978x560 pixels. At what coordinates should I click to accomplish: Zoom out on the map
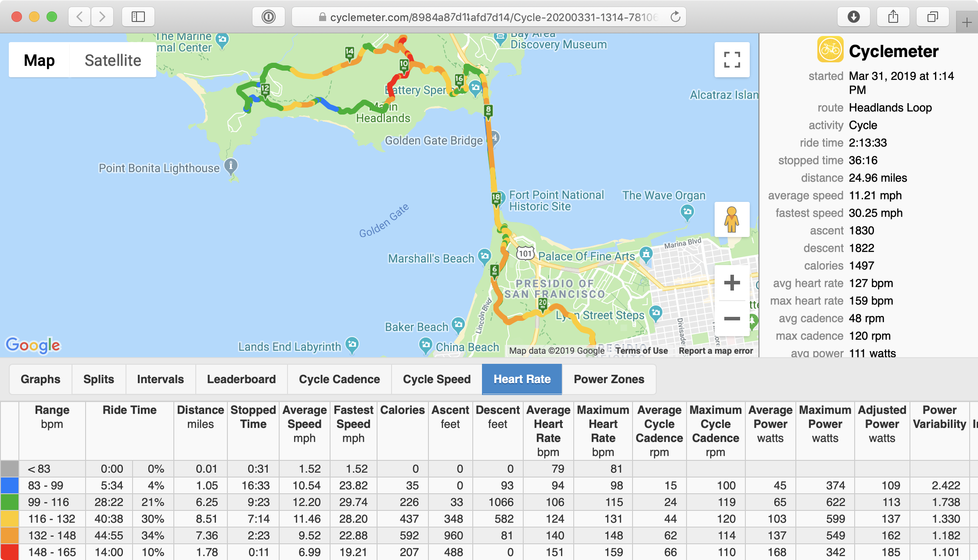pyautogui.click(x=732, y=319)
